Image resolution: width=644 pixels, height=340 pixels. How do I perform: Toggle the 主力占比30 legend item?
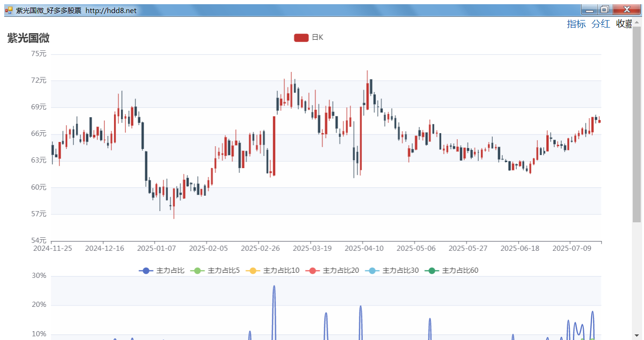click(x=392, y=270)
